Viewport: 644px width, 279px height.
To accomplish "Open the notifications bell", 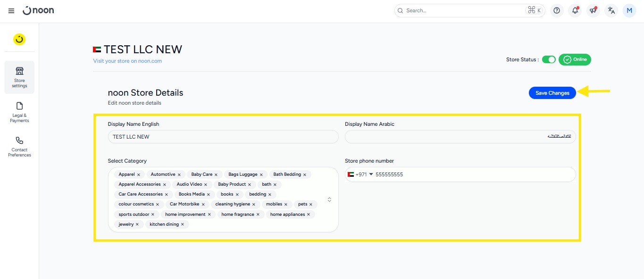I will [x=575, y=10].
